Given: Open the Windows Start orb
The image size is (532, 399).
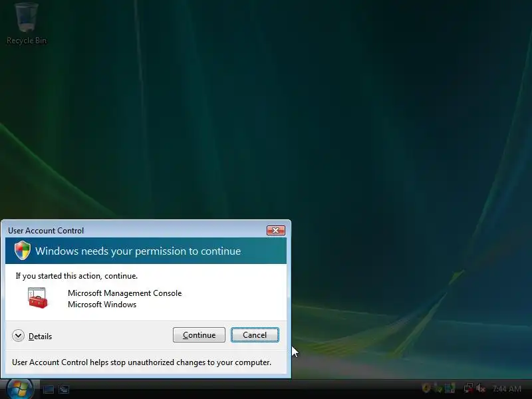Looking at the screenshot, I should (20, 389).
